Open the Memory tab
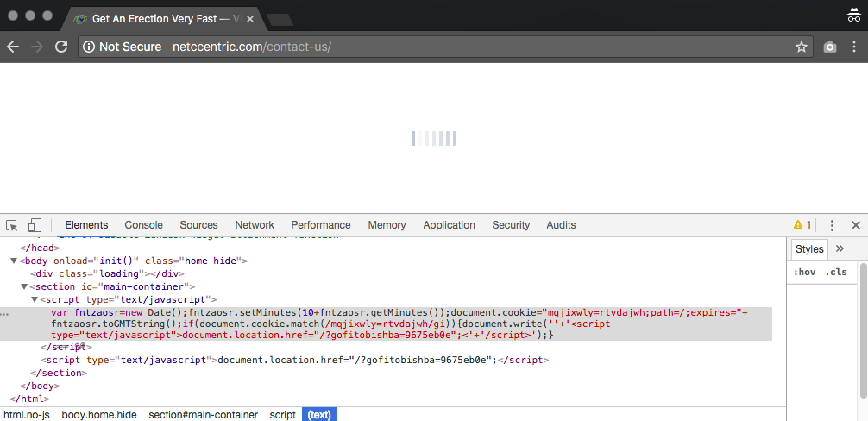Viewport: 868px width, 421px height. (387, 225)
